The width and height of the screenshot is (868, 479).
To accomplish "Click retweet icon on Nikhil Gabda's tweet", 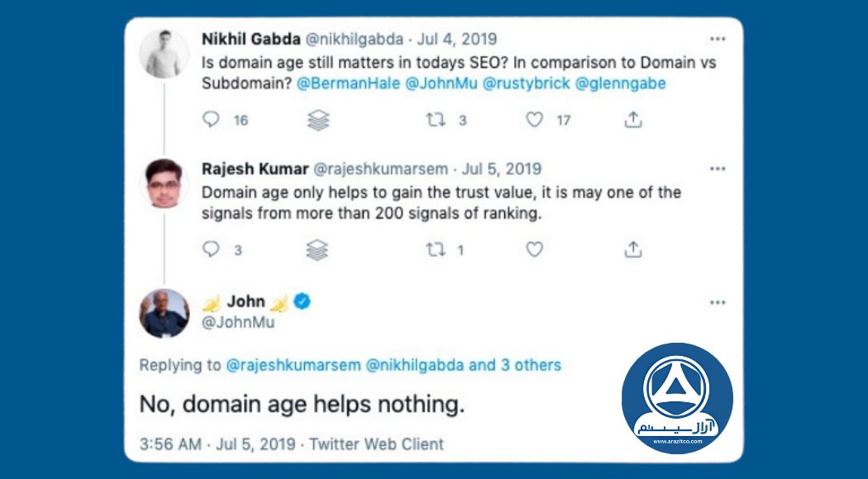I will tap(436, 121).
